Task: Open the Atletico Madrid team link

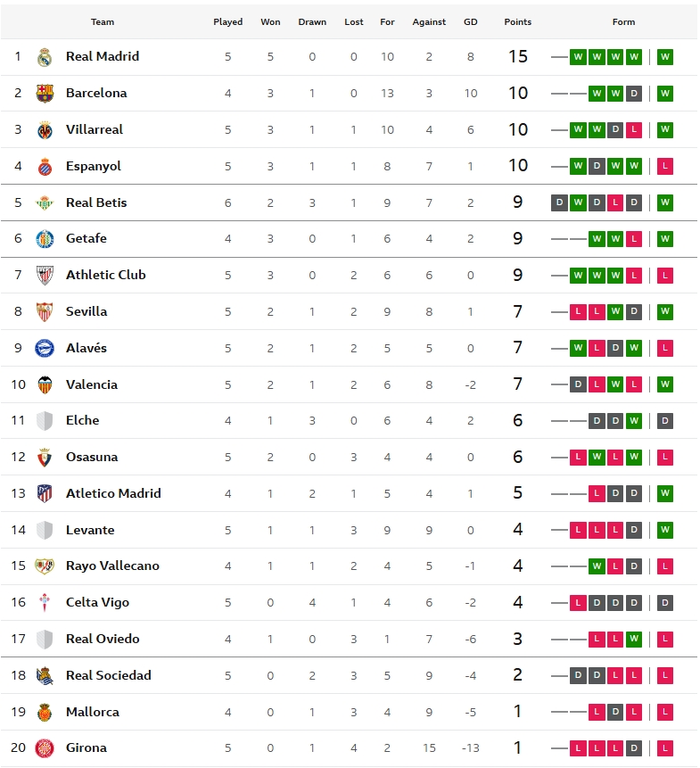Action: click(x=113, y=493)
